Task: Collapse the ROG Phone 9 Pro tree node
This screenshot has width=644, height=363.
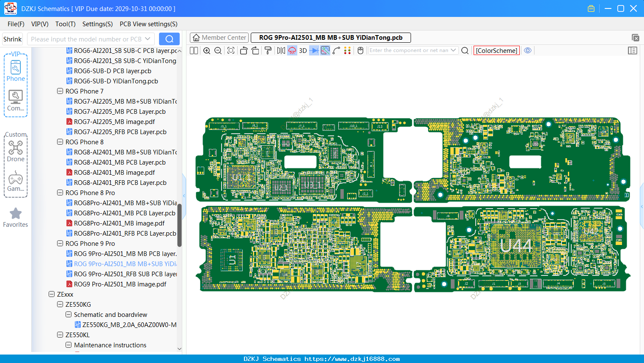Action: pyautogui.click(x=60, y=244)
